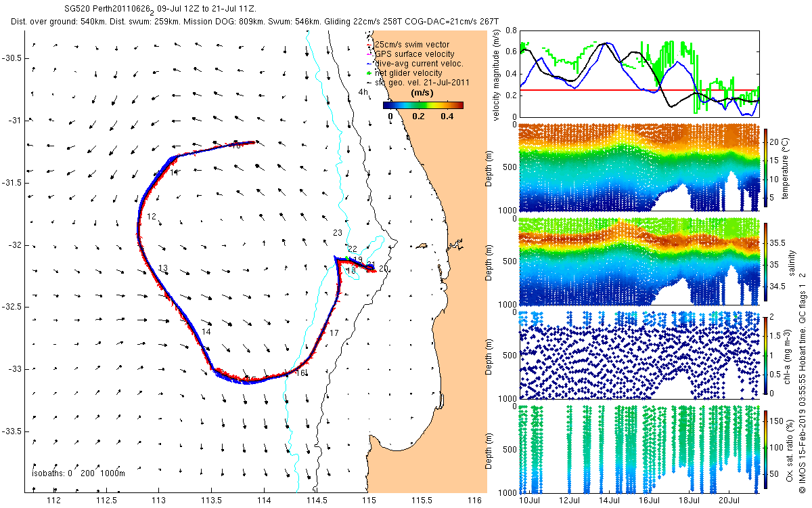Screen dimensions: 812x508
Task: Click the 20Jul date tick label
Action: pos(729,501)
